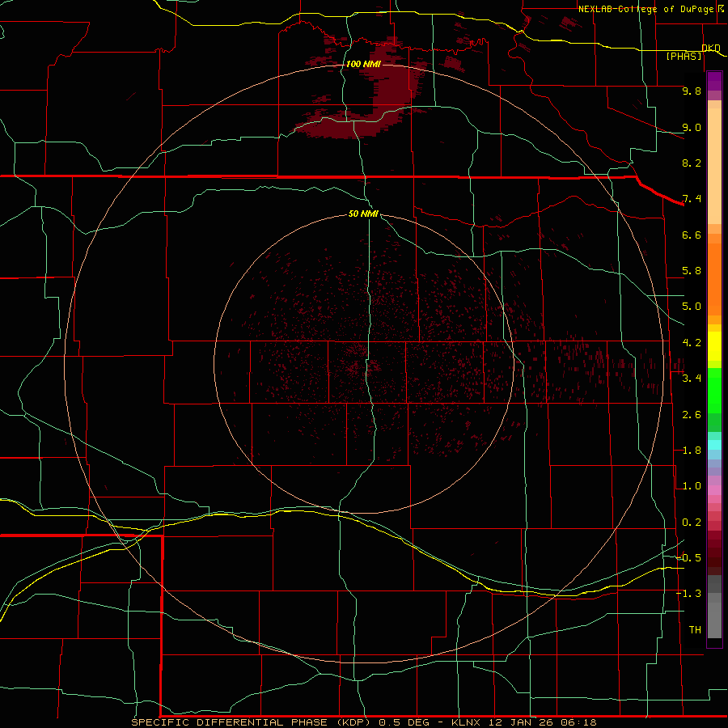Screen dimensions: 728x728
Task: Click the DKD label above the scale
Action: point(711,48)
